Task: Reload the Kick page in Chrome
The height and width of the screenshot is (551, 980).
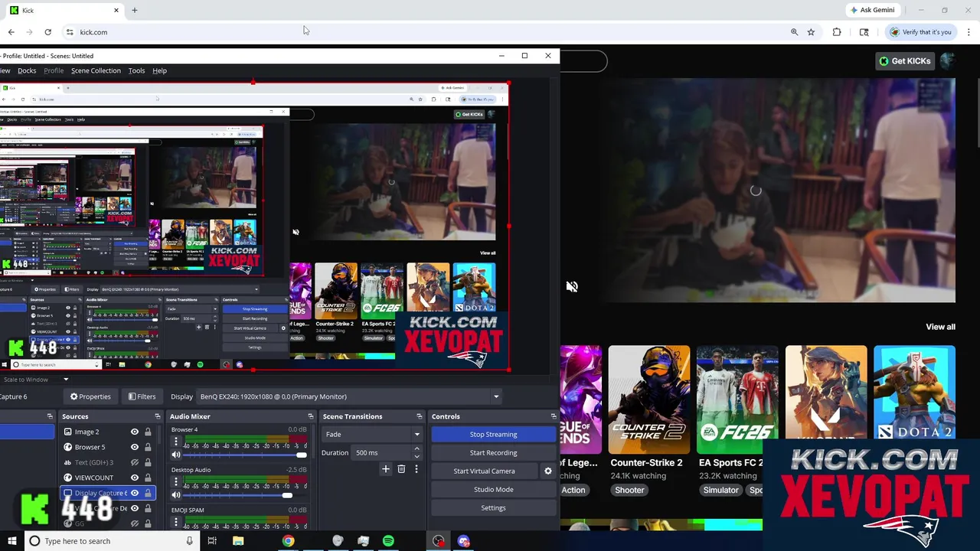Action: [x=47, y=32]
